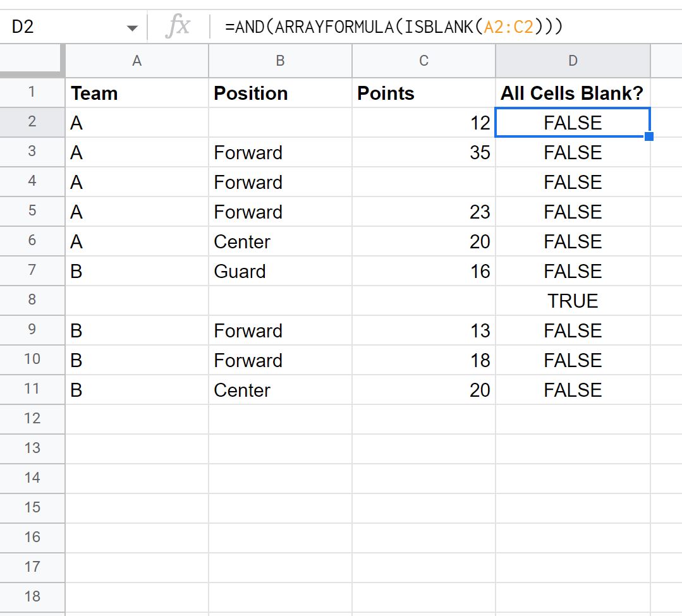Screen dimensions: 682x616
Task: Select column C header
Action: (x=423, y=61)
